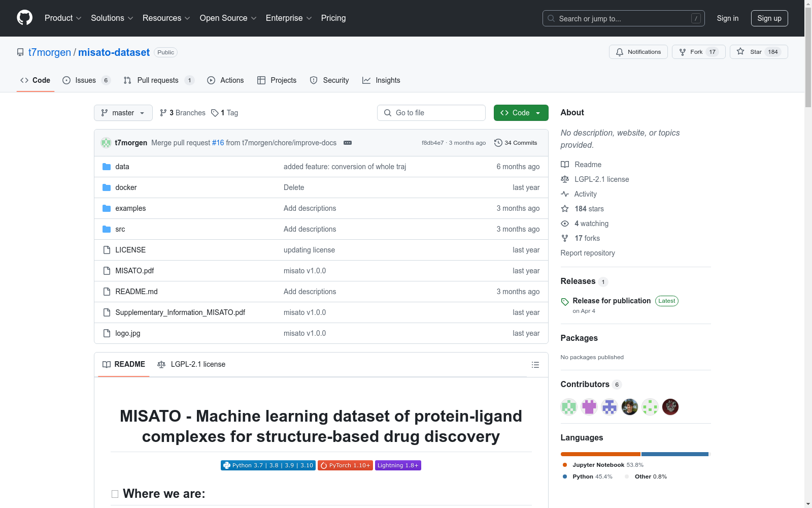View commit history clock icon
The image size is (812, 508).
pos(498,143)
